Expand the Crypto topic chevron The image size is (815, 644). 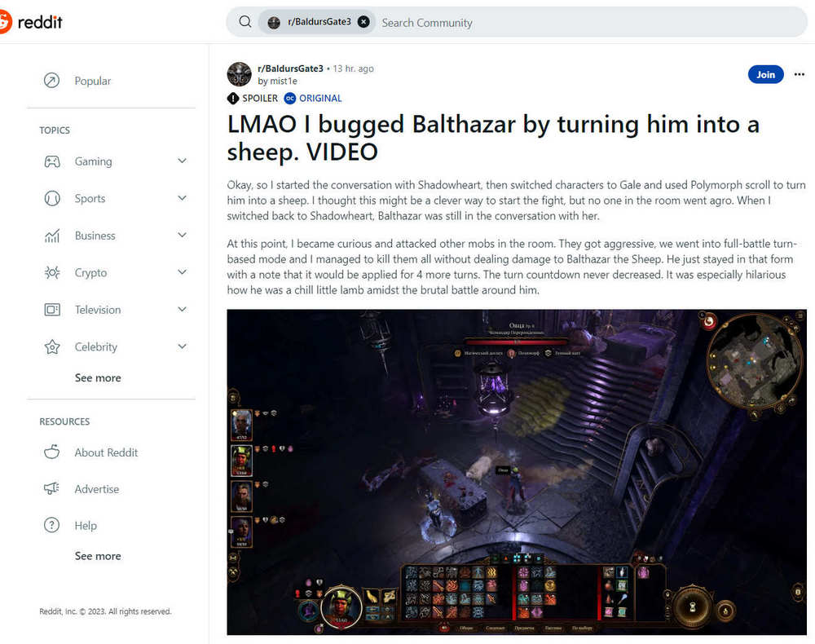click(182, 271)
